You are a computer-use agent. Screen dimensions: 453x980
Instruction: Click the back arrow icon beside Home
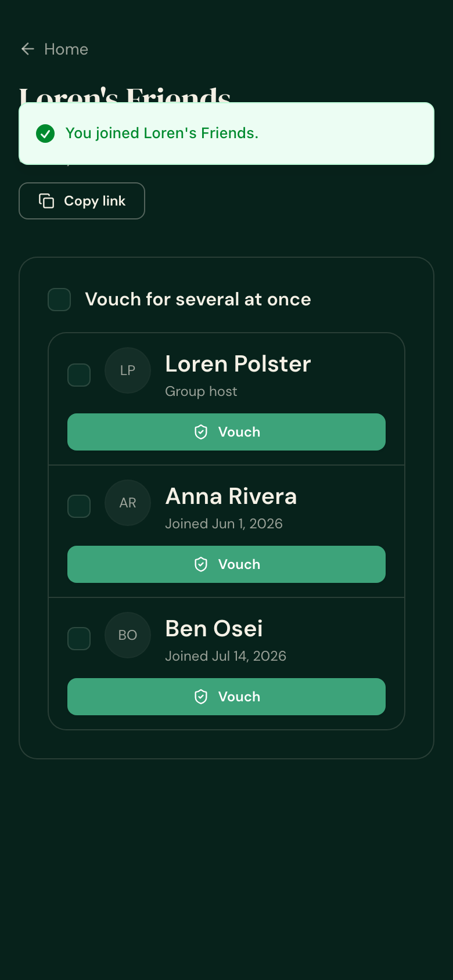[28, 49]
